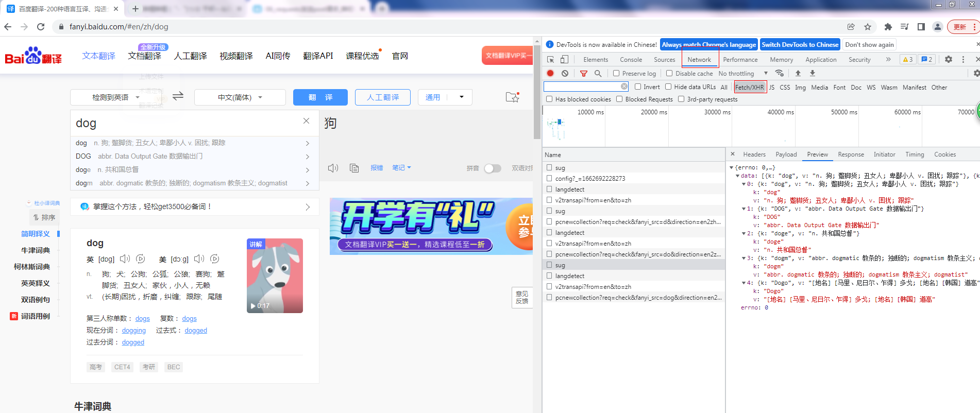Import HAR file upload arrow

click(798, 73)
